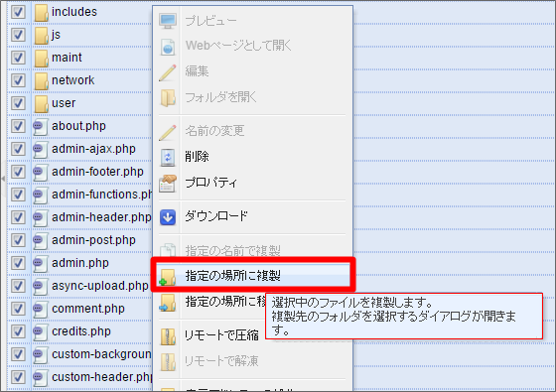Select the user folder name
The image size is (556, 392).
tap(64, 103)
